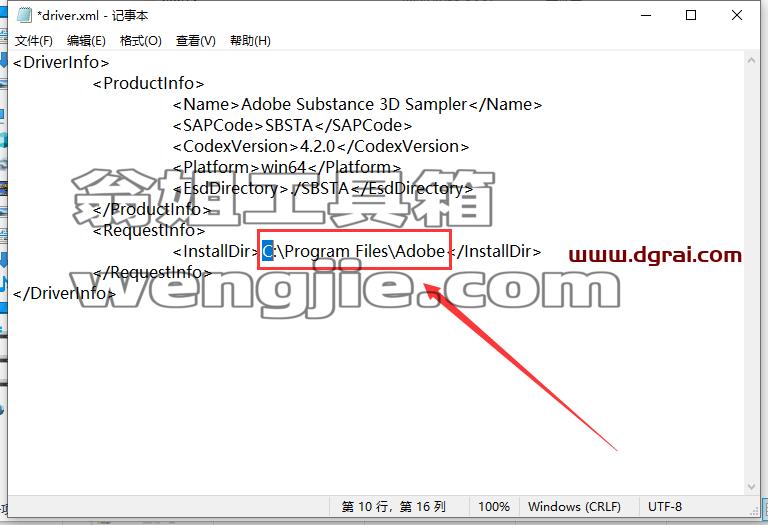The width and height of the screenshot is (768, 525).
Task: Click the CodexVersion 4.2.0 line
Action: 321,146
